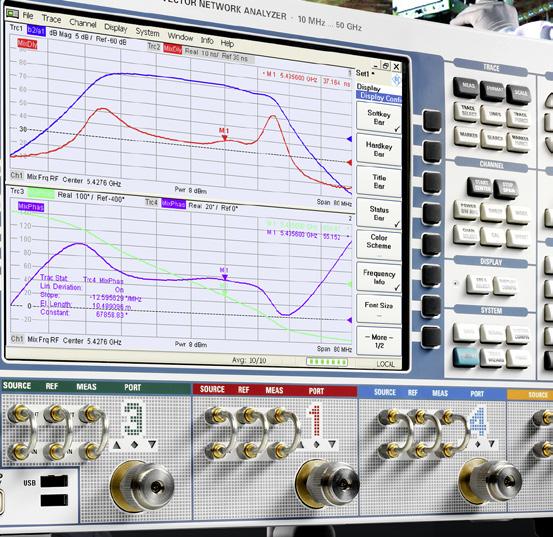Select the FORMAT hardkey in the TRACE group
Viewport: 553px width, 537px height.
click(x=492, y=91)
